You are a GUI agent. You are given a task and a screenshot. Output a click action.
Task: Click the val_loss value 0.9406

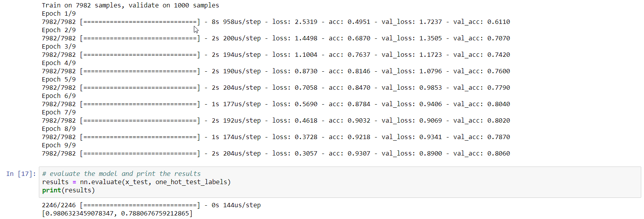(431, 104)
